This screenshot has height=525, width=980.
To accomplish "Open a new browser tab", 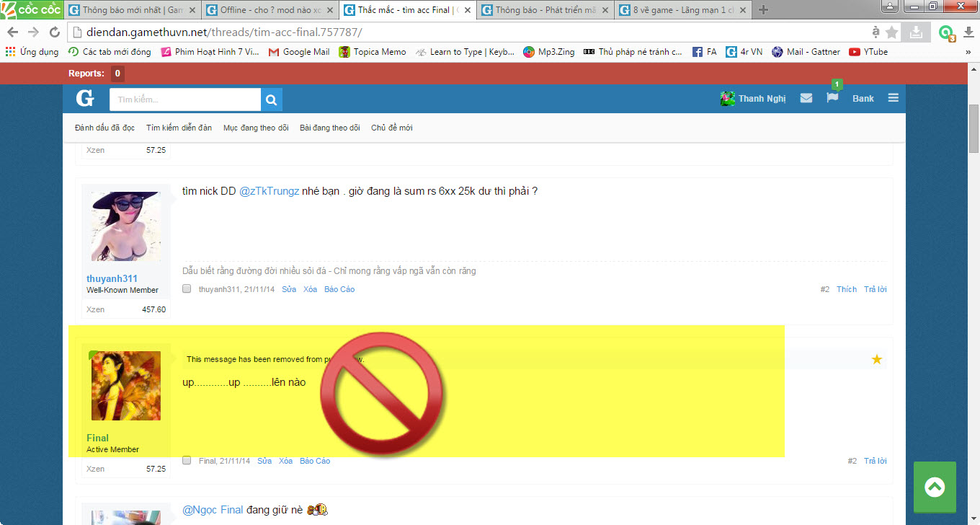I will 764,9.
